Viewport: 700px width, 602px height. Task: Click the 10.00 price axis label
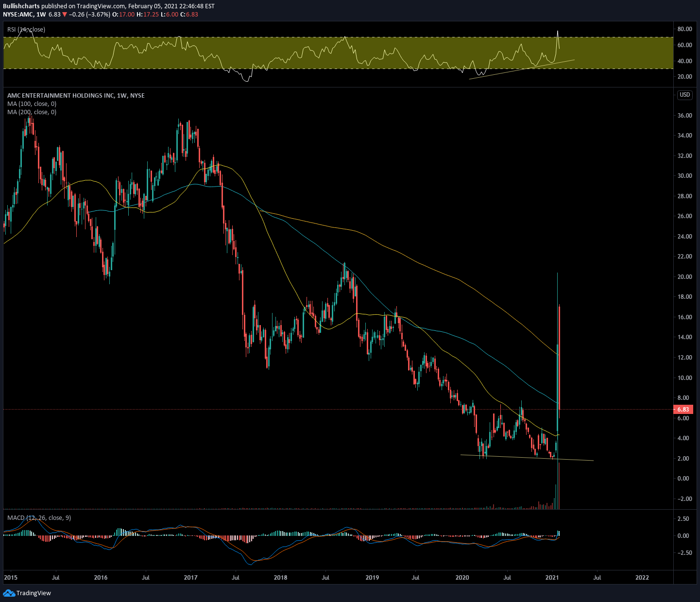[684, 378]
